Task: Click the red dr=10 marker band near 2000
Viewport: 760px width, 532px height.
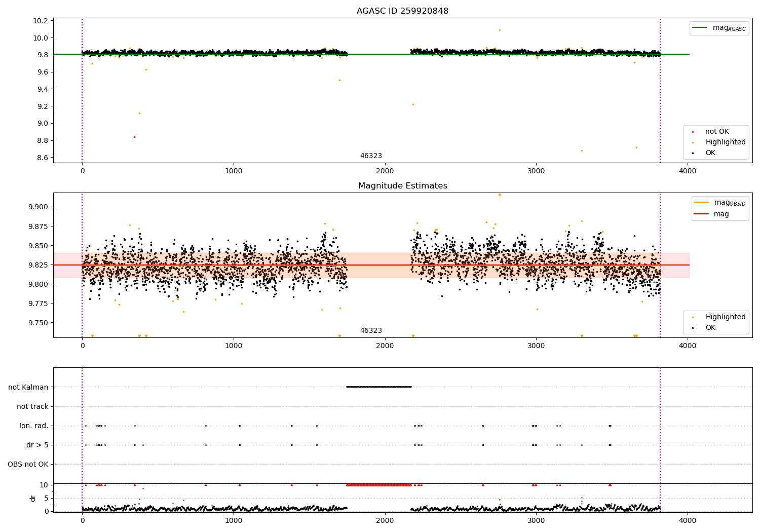Action: 378,485
